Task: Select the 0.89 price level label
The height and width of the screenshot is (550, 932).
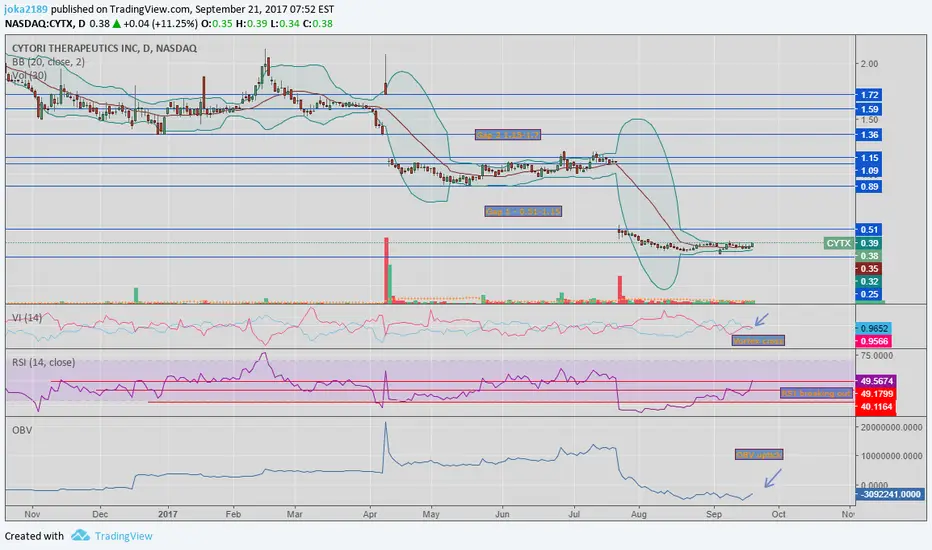Action: pyautogui.click(x=869, y=187)
